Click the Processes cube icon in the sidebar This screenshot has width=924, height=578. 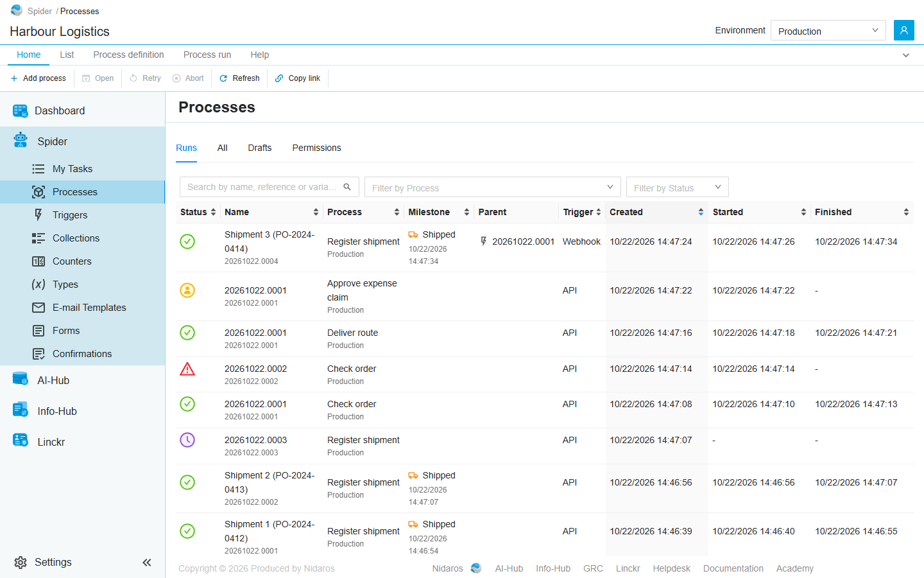point(38,192)
